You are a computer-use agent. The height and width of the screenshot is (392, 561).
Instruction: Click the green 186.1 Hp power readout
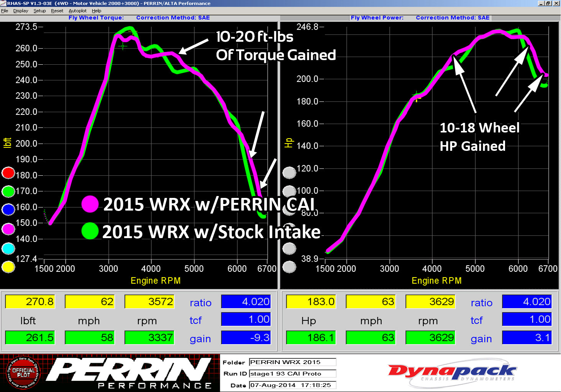311,338
